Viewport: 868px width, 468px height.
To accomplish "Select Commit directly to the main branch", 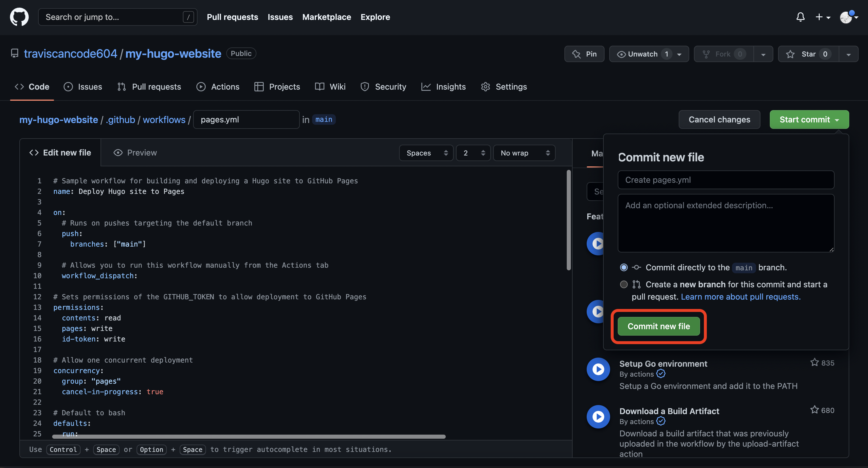I will point(624,267).
